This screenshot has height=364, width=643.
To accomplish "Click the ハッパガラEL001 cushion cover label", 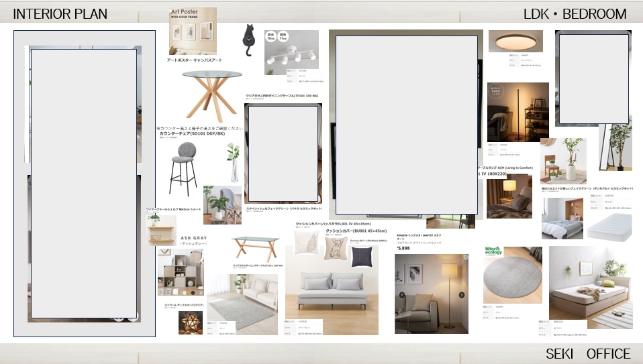I will (333, 224).
